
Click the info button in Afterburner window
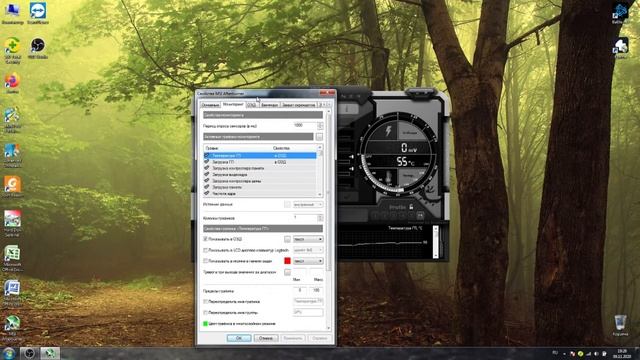pos(347,109)
